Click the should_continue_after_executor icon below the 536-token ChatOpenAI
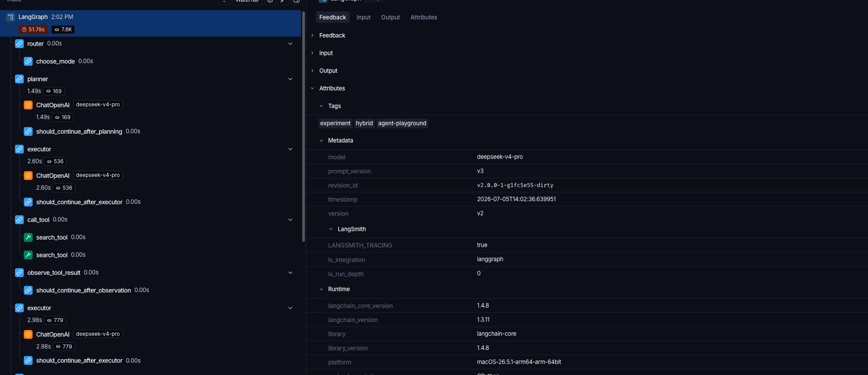This screenshot has width=868, height=375. [x=28, y=202]
